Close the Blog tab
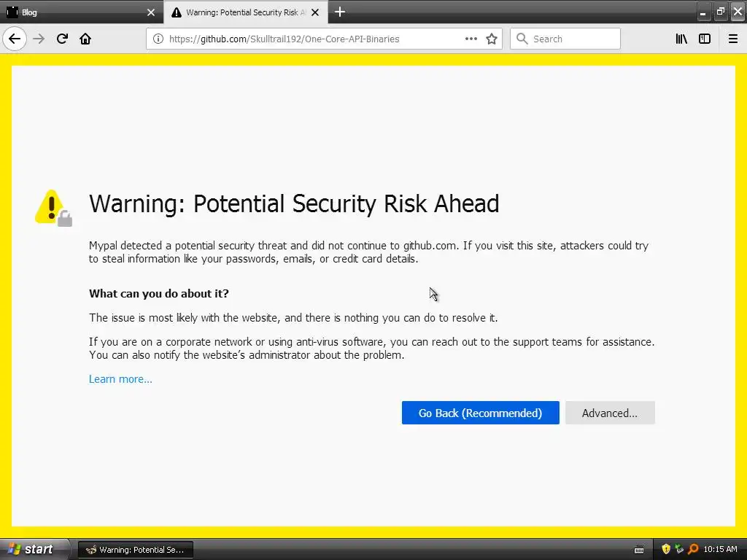The image size is (747, 560). click(151, 12)
